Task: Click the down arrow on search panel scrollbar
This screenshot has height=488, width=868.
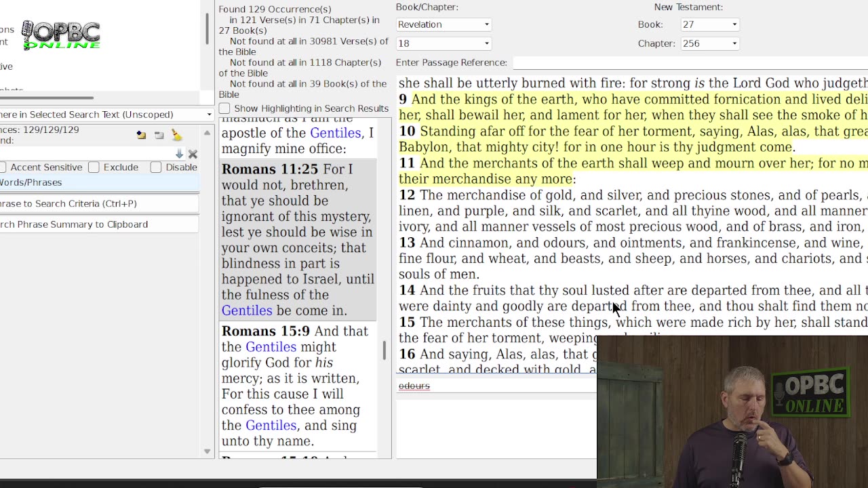Action: (207, 451)
